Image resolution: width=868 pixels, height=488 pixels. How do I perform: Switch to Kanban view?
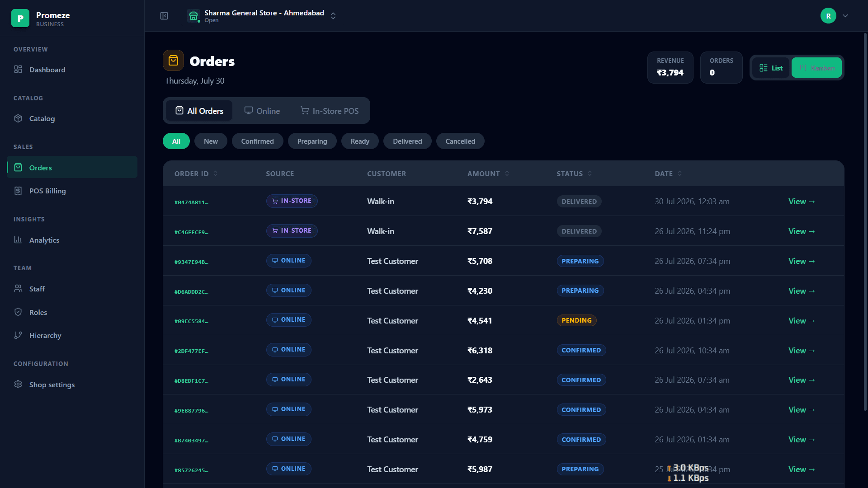pos(816,68)
